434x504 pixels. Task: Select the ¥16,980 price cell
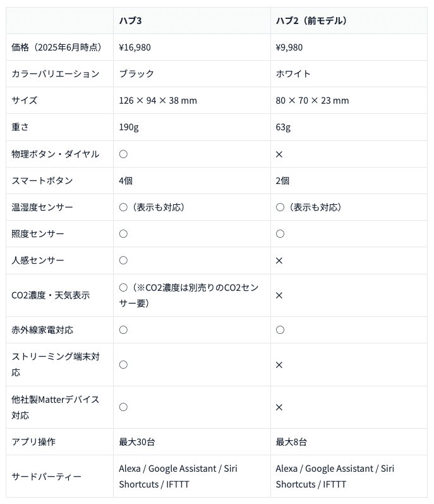point(135,47)
